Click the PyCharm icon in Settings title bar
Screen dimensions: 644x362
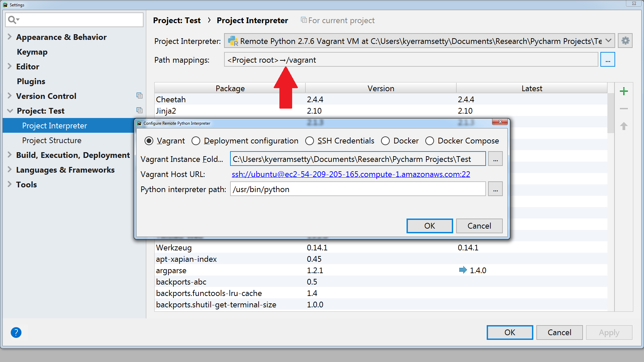[x=5, y=5]
